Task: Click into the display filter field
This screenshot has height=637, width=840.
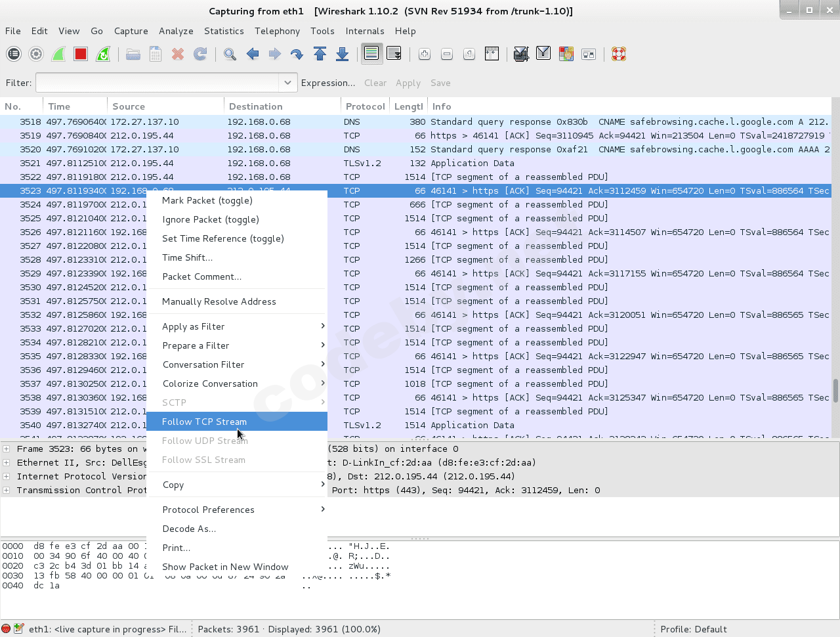Action: pos(157,83)
